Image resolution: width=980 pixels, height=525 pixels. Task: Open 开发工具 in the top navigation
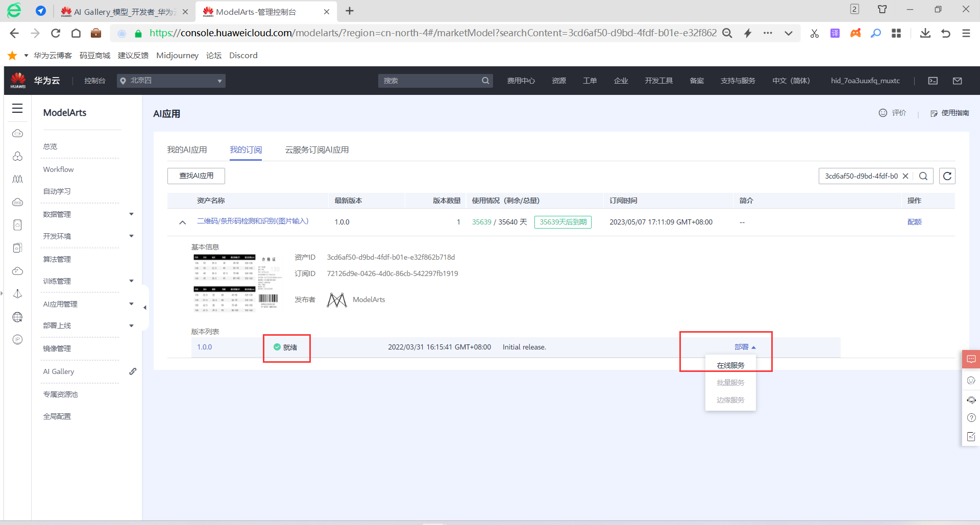coord(658,81)
